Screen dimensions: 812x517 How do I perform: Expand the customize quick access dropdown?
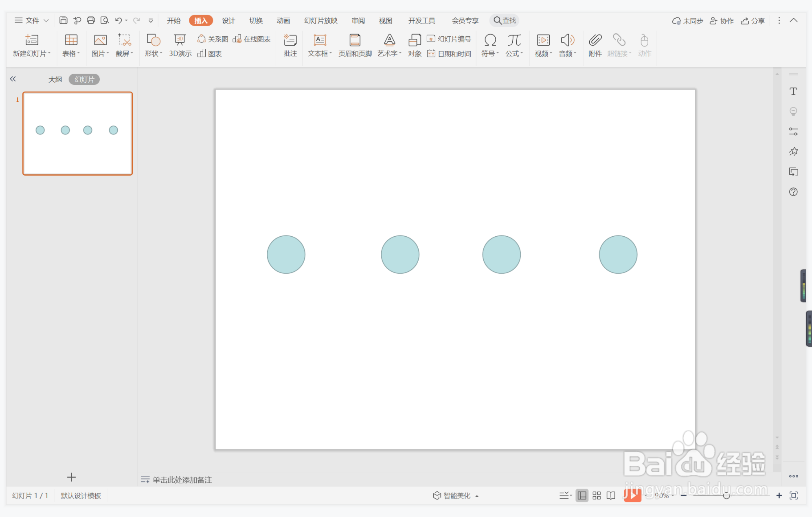point(151,20)
